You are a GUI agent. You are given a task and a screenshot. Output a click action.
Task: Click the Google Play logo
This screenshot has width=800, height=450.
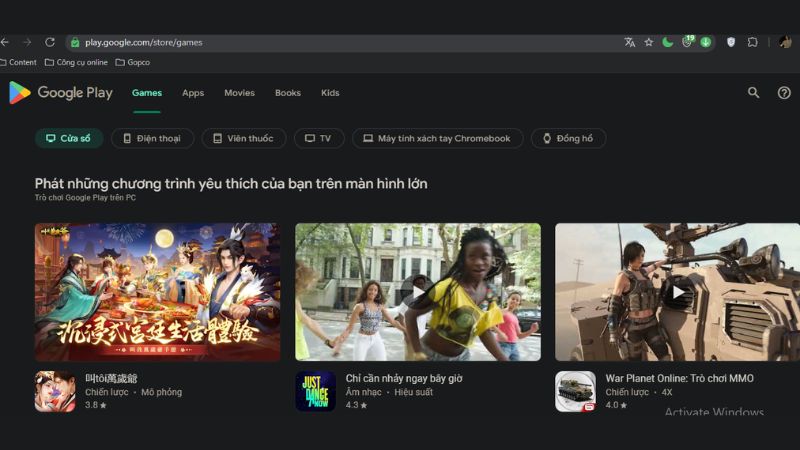click(61, 93)
